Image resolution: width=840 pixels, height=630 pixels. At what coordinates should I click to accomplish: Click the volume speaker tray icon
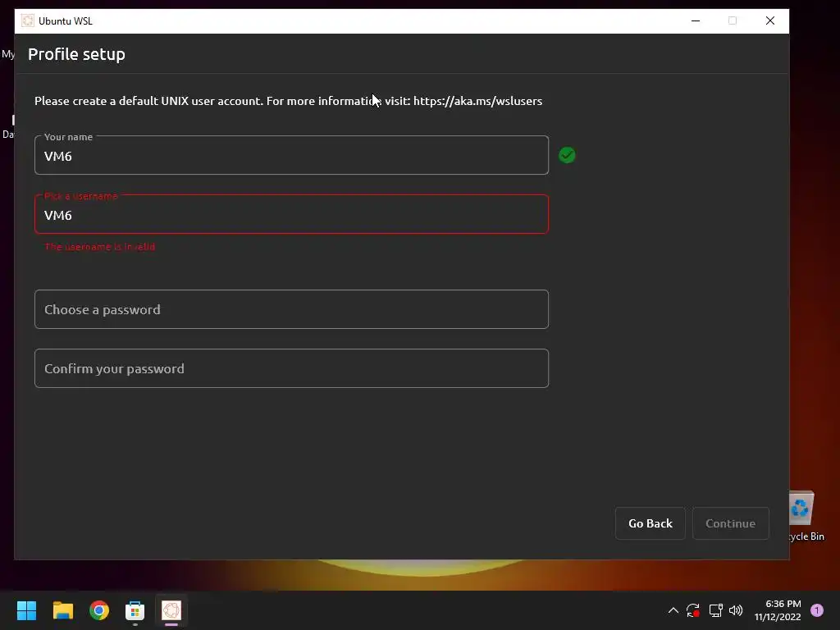[x=736, y=610]
